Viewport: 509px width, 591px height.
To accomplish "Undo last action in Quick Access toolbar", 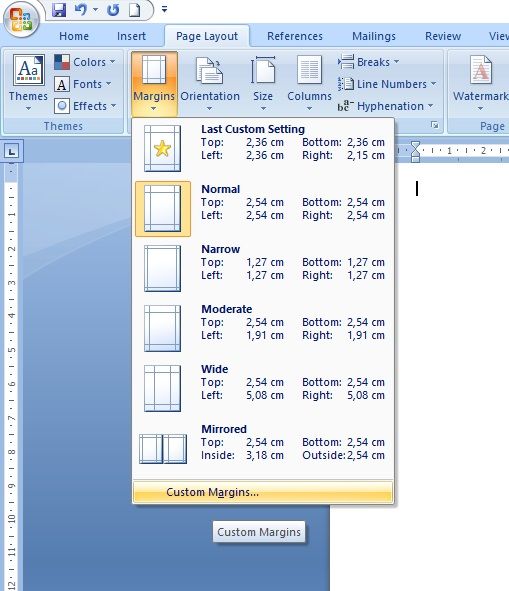I will tap(81, 9).
